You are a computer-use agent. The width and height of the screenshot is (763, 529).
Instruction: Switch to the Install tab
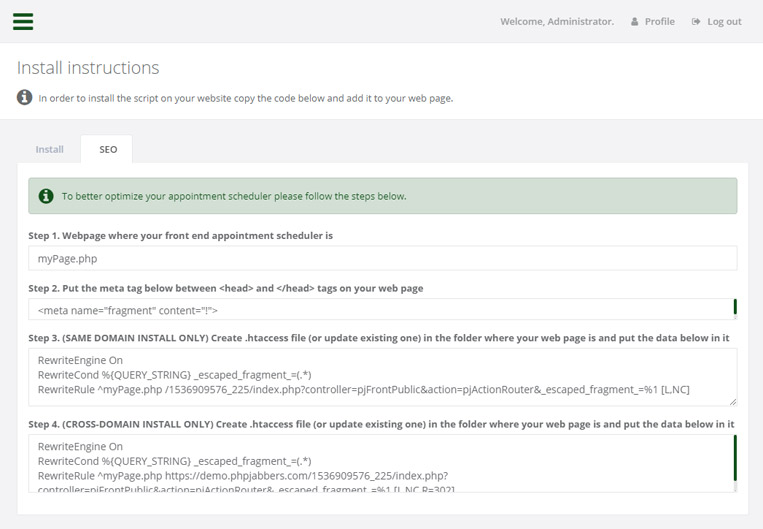click(49, 149)
